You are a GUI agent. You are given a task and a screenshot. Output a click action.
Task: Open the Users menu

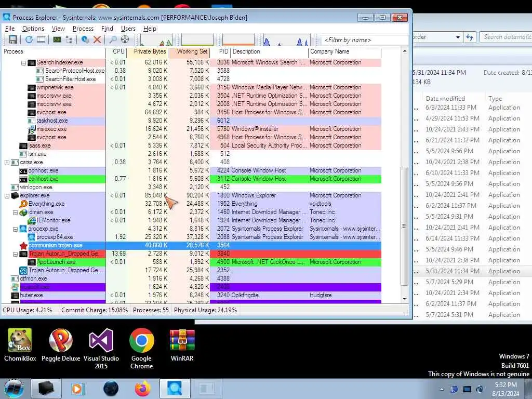[128, 29]
